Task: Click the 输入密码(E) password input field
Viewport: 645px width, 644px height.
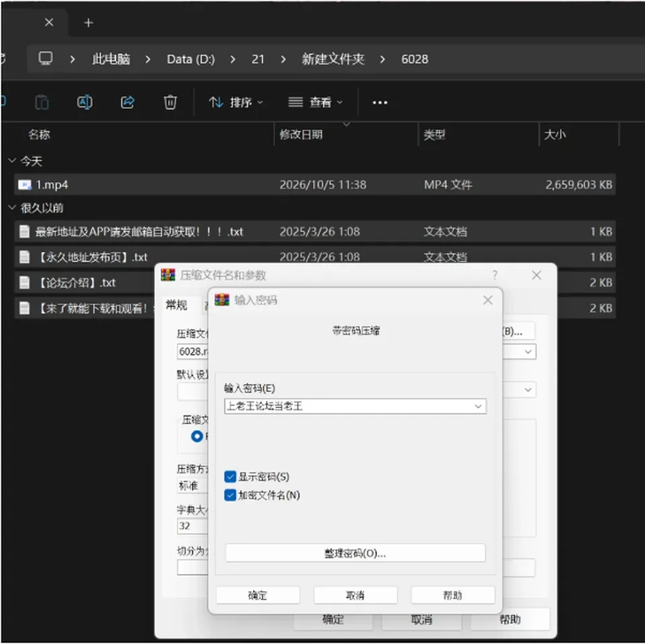Action: pyautogui.click(x=355, y=406)
